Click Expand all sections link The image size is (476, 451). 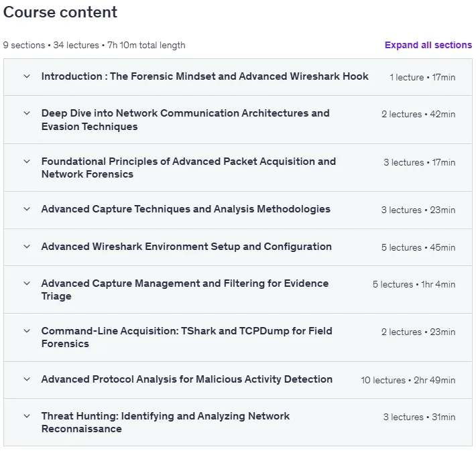tap(428, 45)
